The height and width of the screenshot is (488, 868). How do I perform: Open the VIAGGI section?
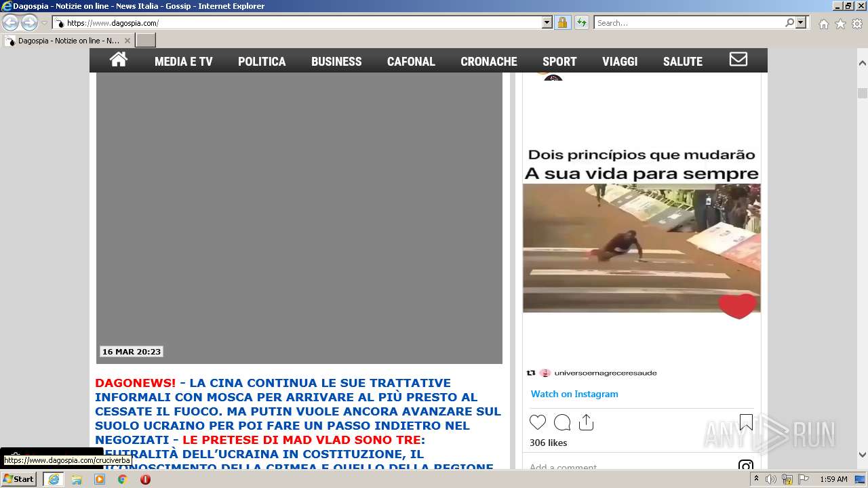point(620,61)
